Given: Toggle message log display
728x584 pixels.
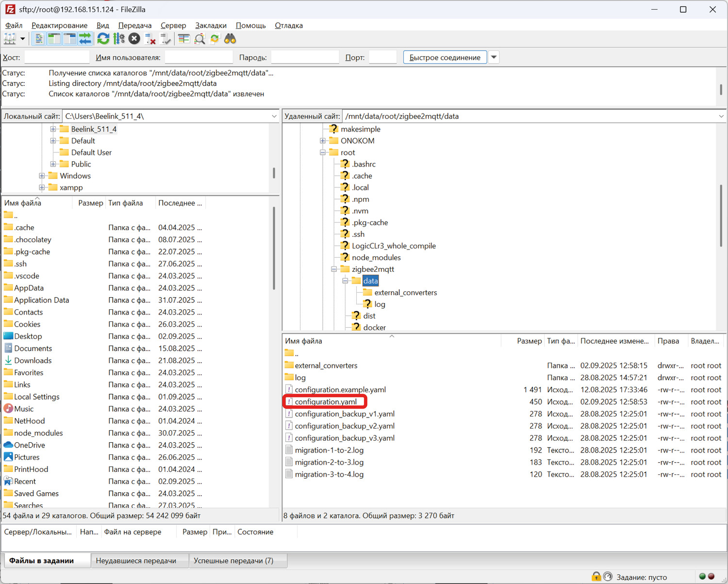Looking at the screenshot, I should click(x=39, y=39).
